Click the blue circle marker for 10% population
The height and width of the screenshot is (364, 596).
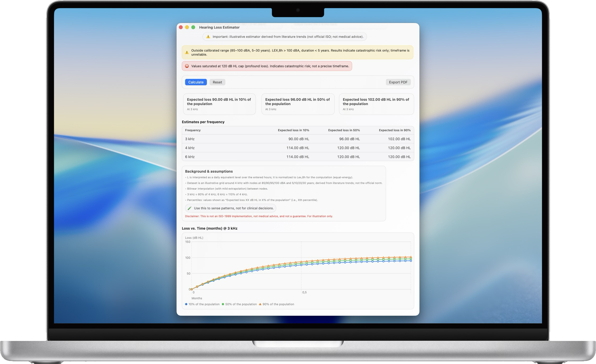click(186, 304)
